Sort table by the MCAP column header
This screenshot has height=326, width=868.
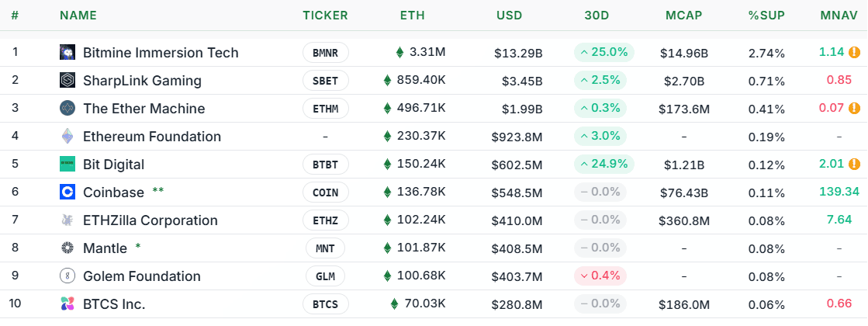pyautogui.click(x=683, y=15)
